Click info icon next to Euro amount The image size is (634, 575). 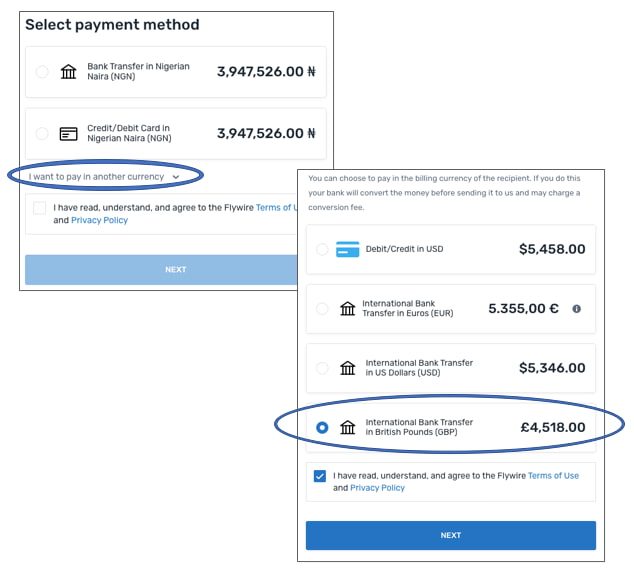click(576, 309)
